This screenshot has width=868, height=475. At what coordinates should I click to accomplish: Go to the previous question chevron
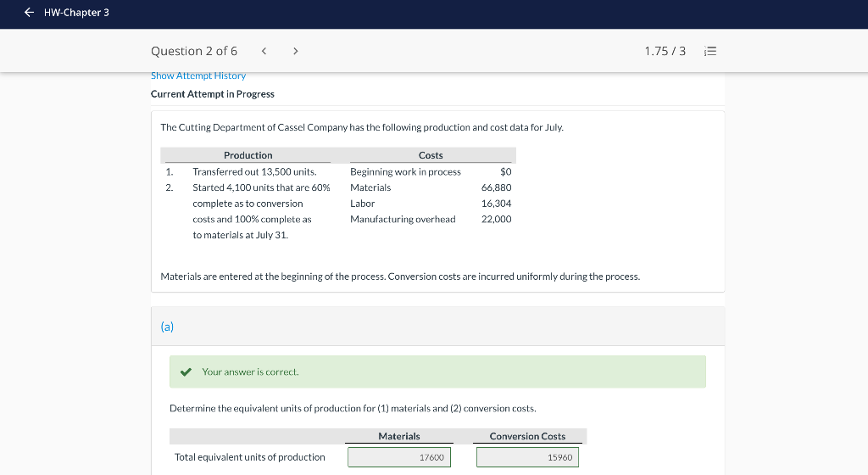coord(264,51)
